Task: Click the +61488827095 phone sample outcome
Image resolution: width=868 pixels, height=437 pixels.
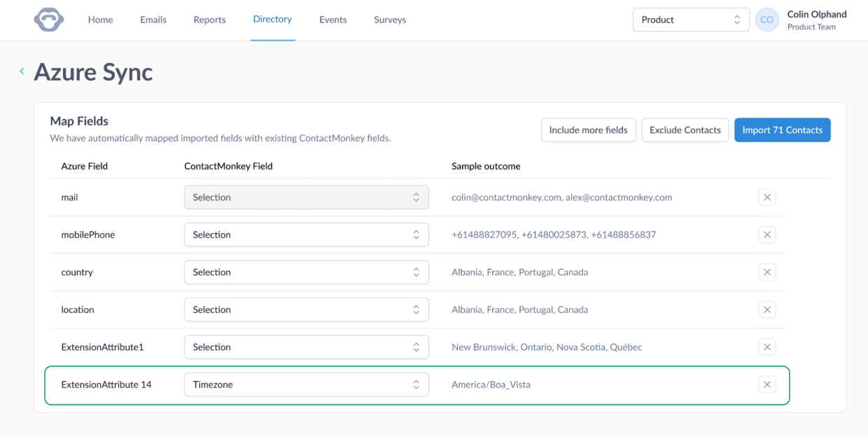Action: pyautogui.click(x=554, y=235)
